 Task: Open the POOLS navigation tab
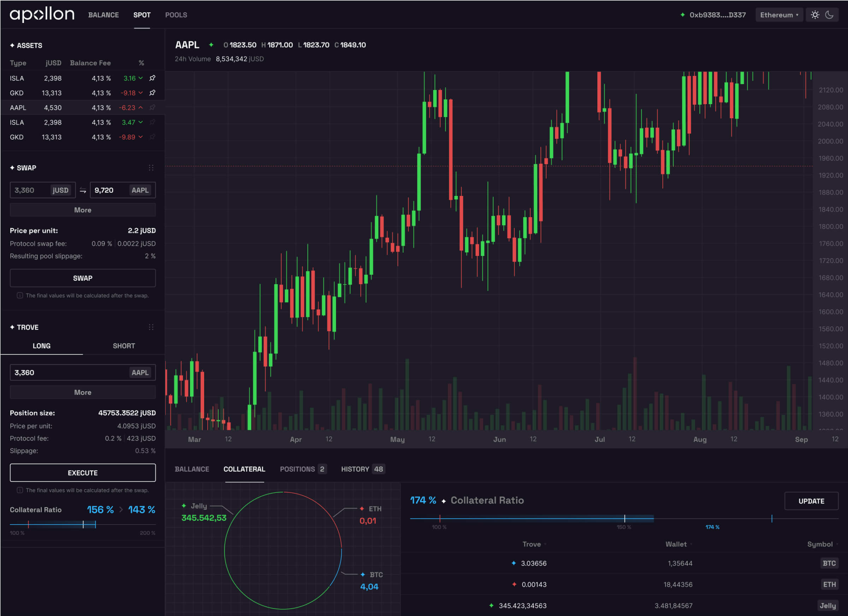point(176,15)
